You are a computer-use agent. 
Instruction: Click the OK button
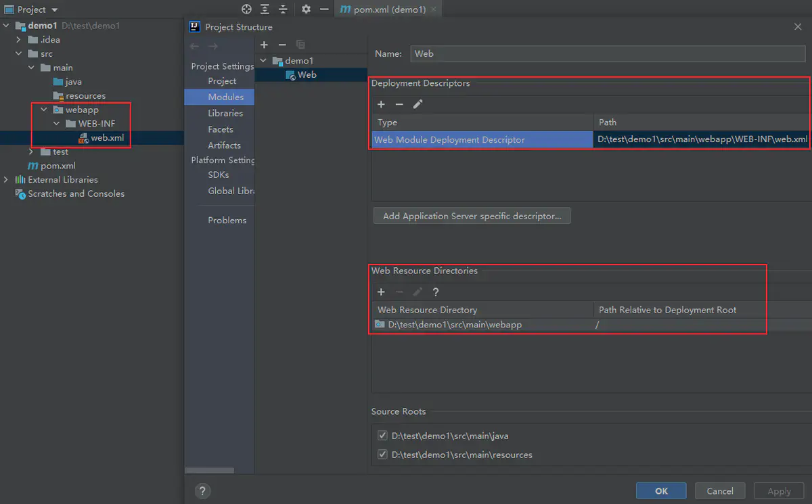point(661,491)
